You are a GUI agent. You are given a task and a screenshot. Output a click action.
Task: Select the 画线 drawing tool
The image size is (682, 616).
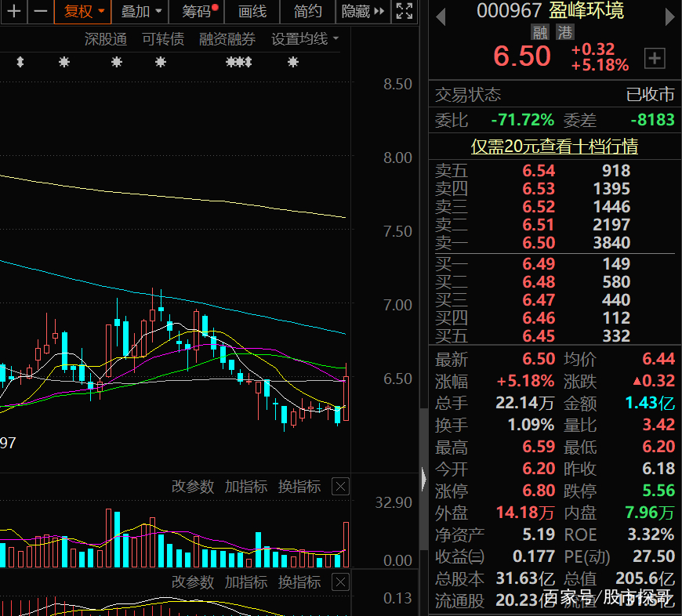[x=253, y=13]
